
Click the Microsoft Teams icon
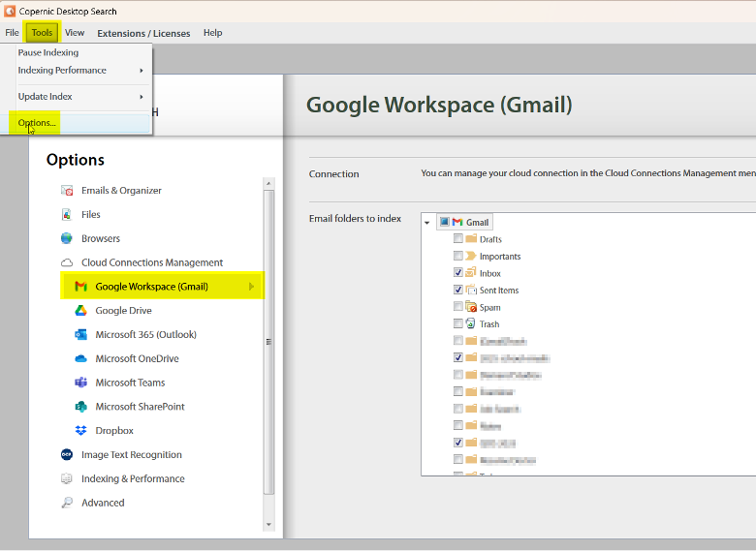[81, 383]
